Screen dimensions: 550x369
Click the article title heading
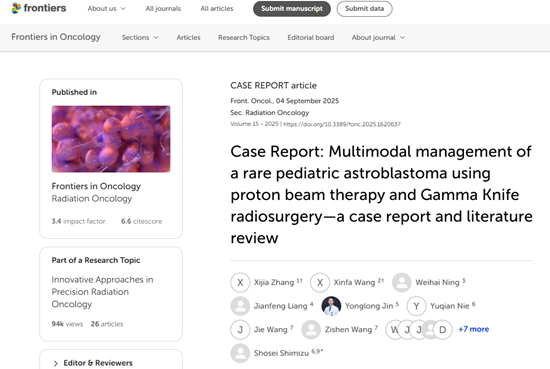tap(382, 195)
